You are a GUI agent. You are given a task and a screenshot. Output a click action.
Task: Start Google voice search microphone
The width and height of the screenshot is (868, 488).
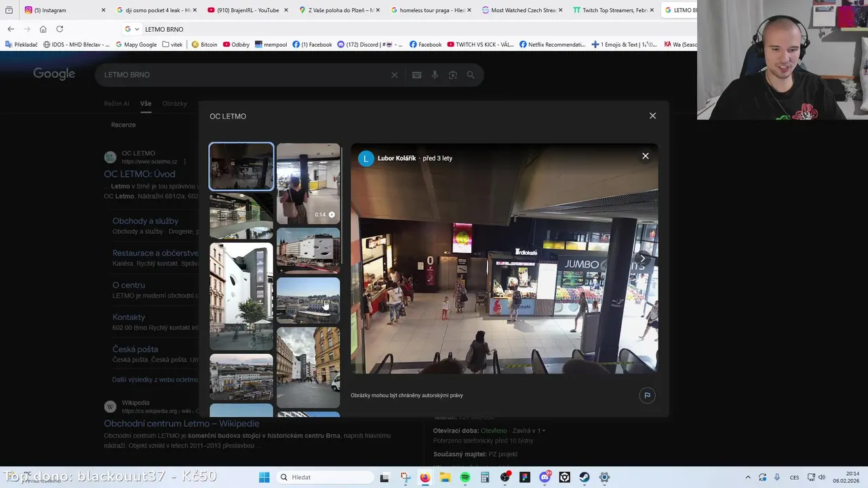pos(435,75)
